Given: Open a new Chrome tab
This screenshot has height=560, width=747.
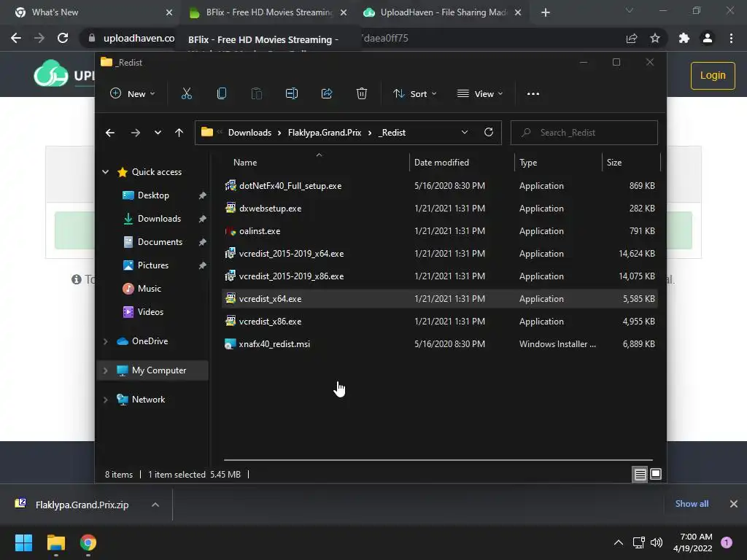Looking at the screenshot, I should click(546, 13).
